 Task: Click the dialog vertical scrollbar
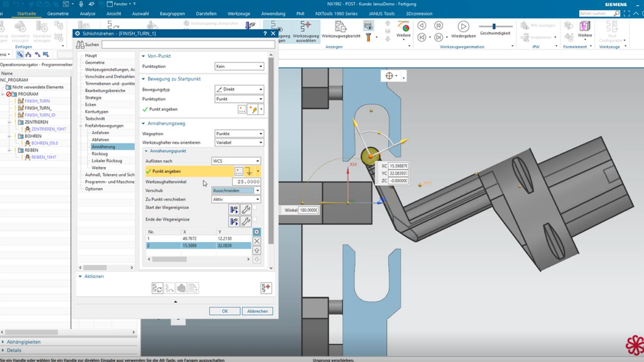coord(271,151)
